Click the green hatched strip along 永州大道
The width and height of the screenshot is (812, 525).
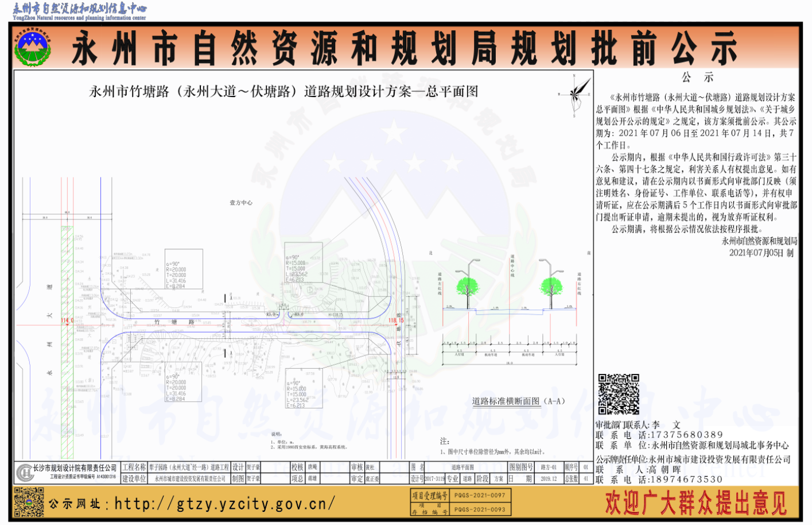(x=67, y=345)
